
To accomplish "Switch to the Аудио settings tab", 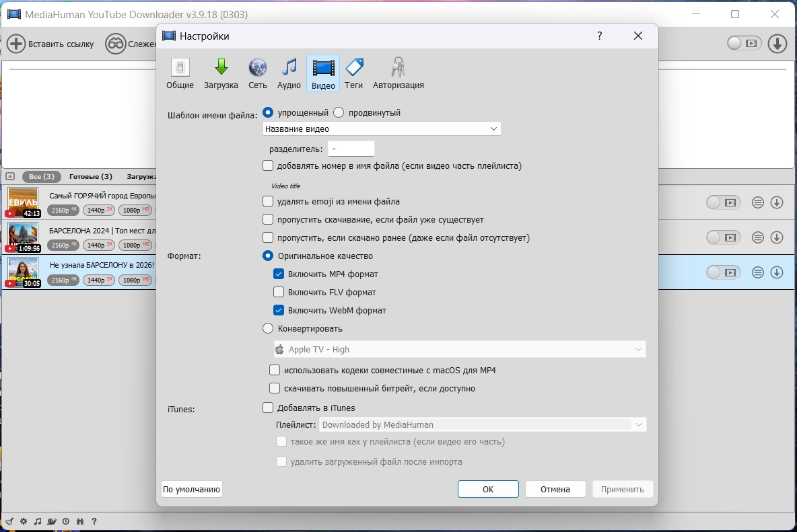I will click(289, 73).
